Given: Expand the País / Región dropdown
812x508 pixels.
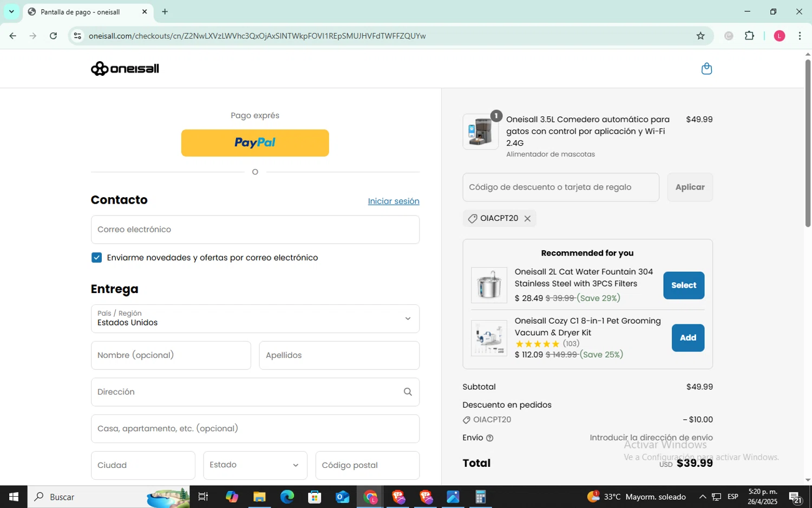Looking at the screenshot, I should (255, 318).
